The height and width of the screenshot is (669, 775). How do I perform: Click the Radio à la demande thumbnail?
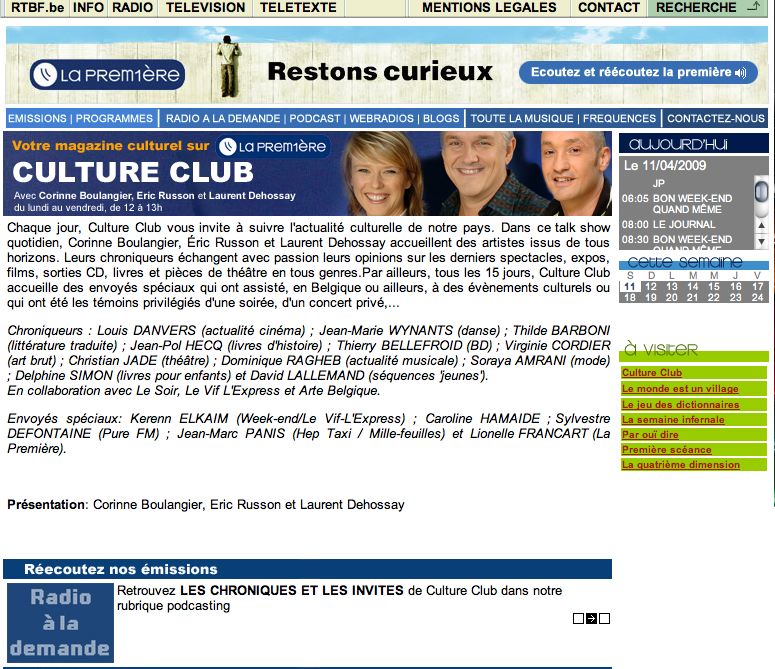pos(60,622)
